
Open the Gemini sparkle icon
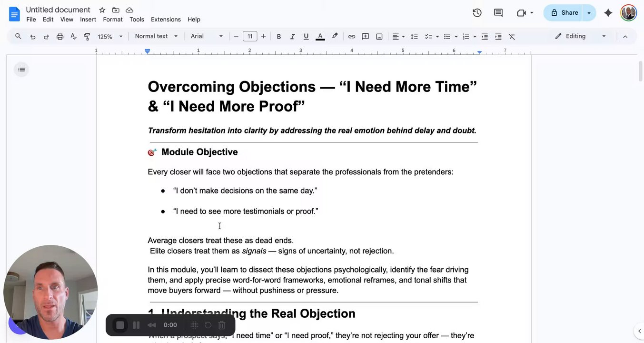tap(608, 13)
